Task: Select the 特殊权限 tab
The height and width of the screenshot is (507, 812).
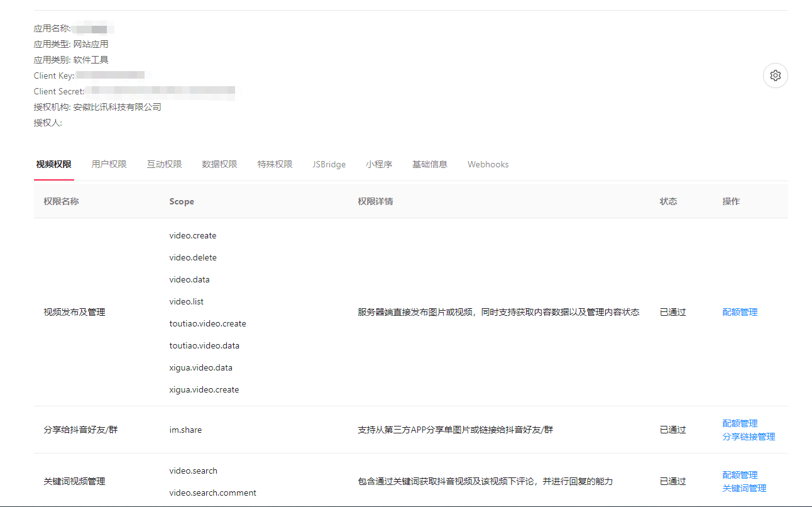Action: coord(275,164)
